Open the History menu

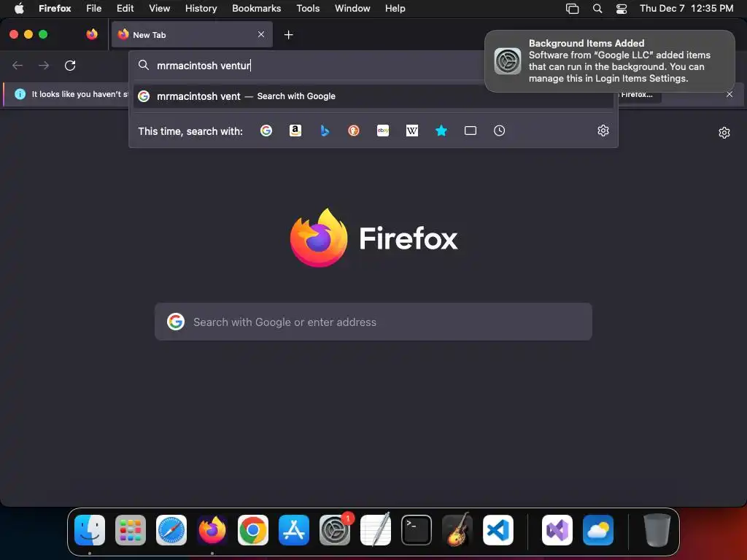click(201, 8)
